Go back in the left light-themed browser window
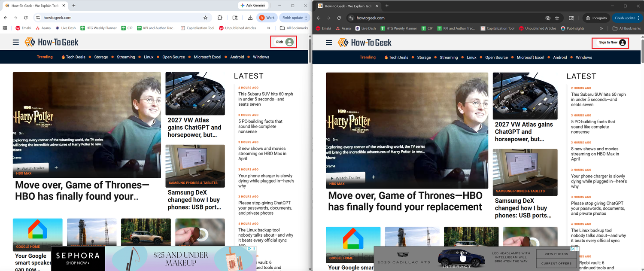 (x=6, y=18)
